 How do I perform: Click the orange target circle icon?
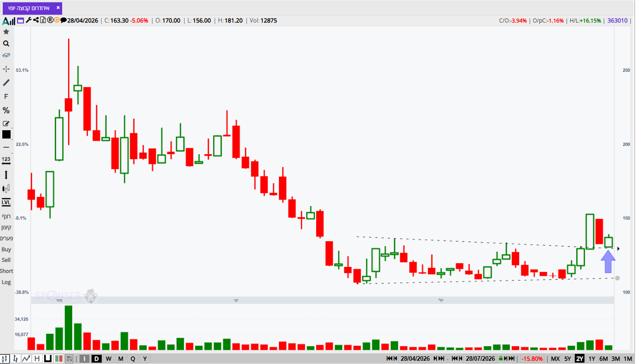coord(57,20)
